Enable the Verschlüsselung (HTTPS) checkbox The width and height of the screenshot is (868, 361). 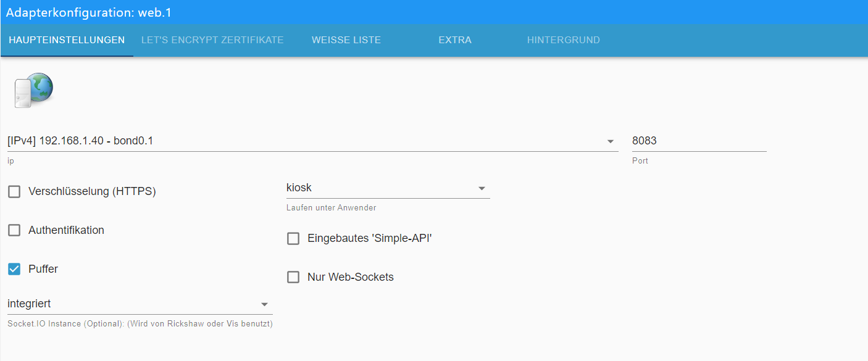[14, 192]
